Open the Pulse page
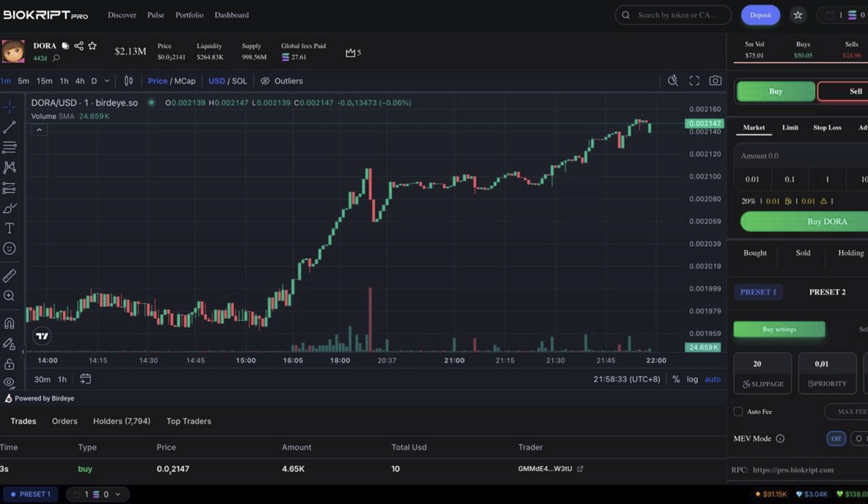Image resolution: width=868 pixels, height=504 pixels. click(156, 15)
